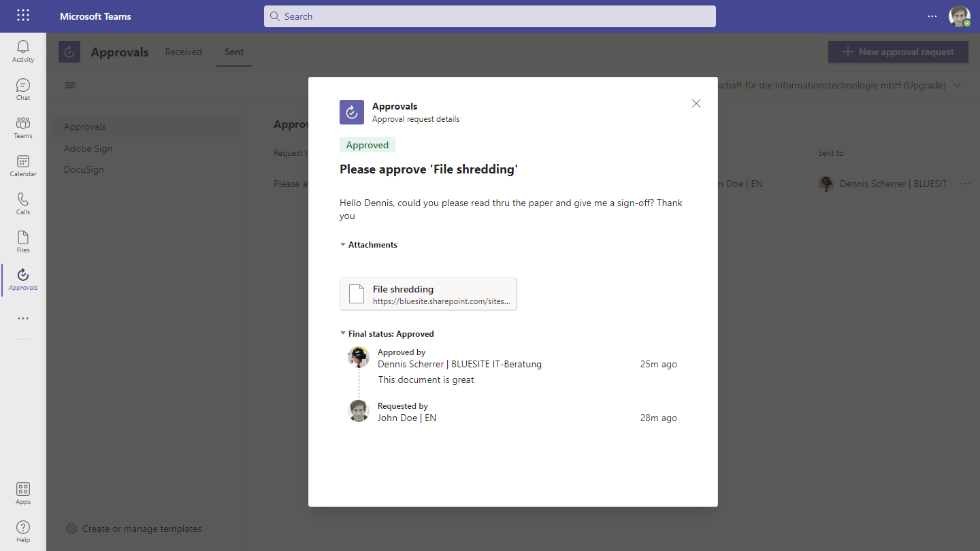Open the organization upgrade dropdown
980x551 pixels.
pyautogui.click(x=957, y=85)
